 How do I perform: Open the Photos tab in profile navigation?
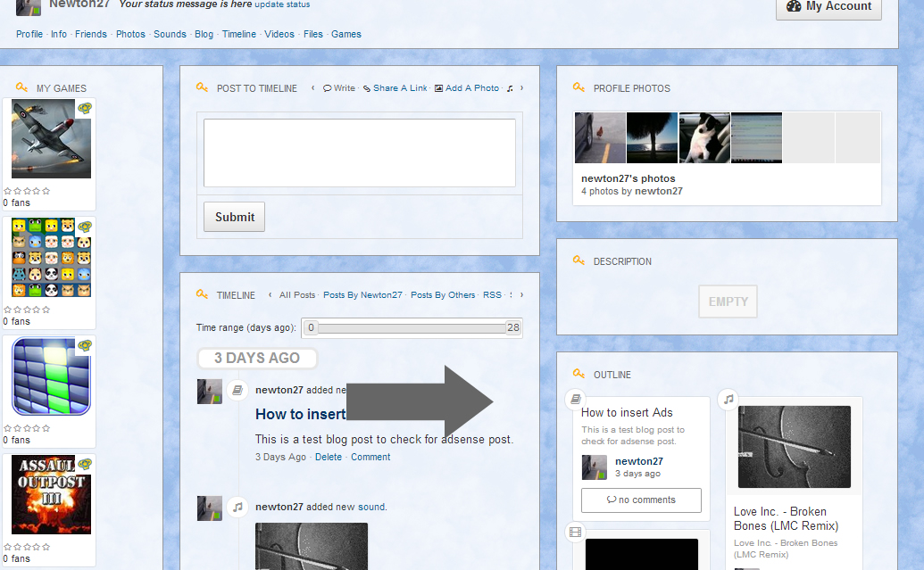130,34
